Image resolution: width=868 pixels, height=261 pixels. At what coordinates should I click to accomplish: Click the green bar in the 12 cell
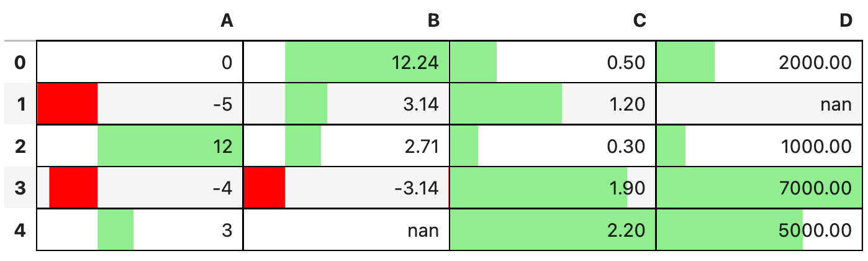166,146
